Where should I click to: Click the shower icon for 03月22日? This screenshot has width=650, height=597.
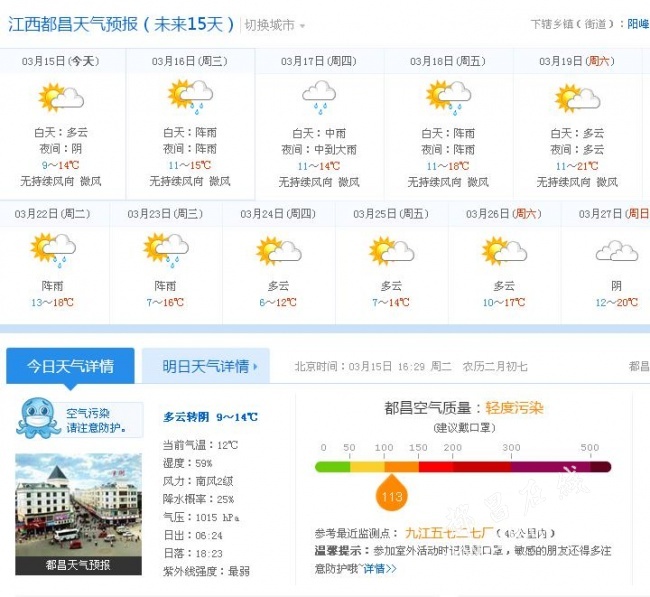pyautogui.click(x=53, y=250)
